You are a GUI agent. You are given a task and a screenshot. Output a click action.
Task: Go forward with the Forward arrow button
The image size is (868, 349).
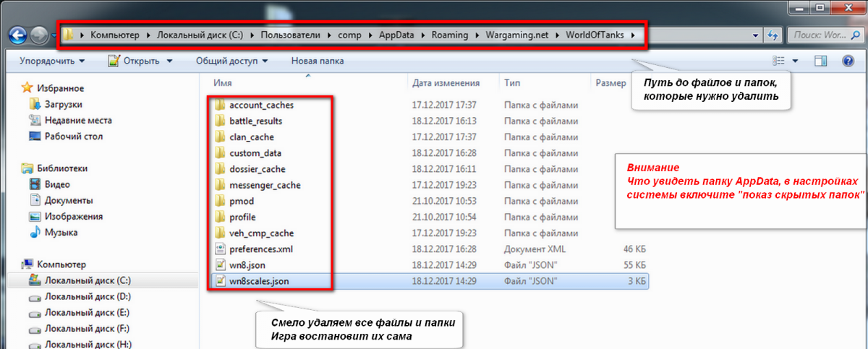pos(39,34)
